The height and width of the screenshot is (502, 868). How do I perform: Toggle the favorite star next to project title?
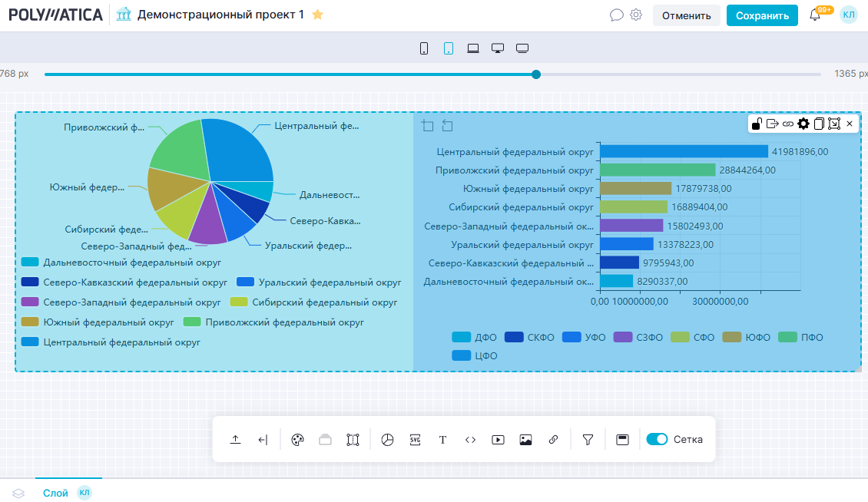tap(318, 15)
